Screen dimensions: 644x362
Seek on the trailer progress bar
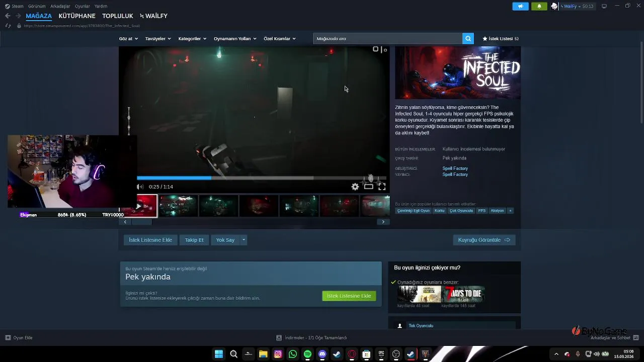pyautogui.click(x=262, y=178)
